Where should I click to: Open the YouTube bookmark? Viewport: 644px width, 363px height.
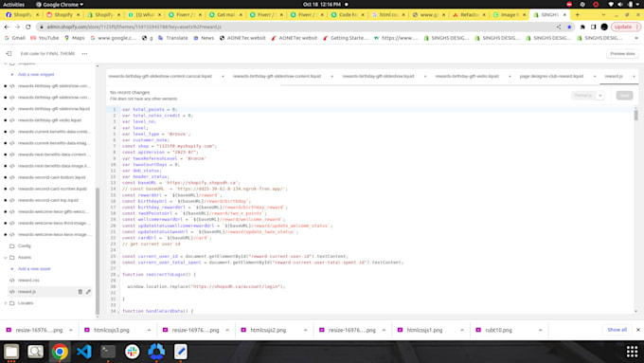pyautogui.click(x=45, y=38)
